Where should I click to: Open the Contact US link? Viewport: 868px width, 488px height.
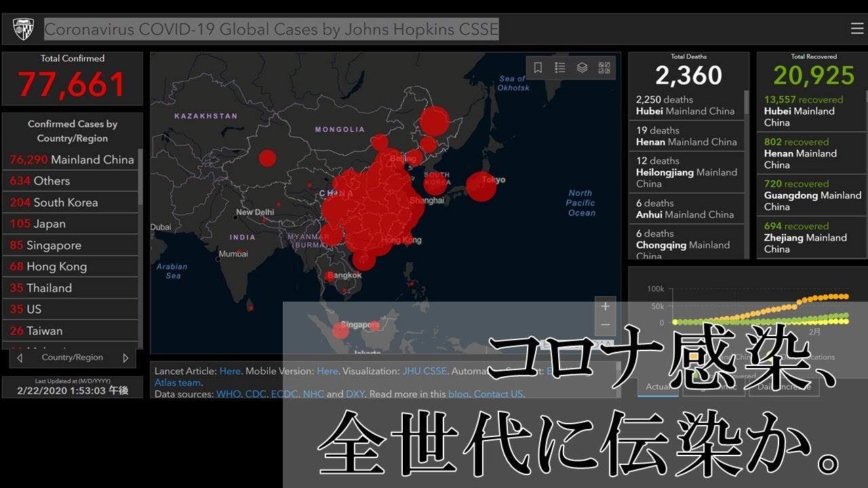tap(498, 394)
